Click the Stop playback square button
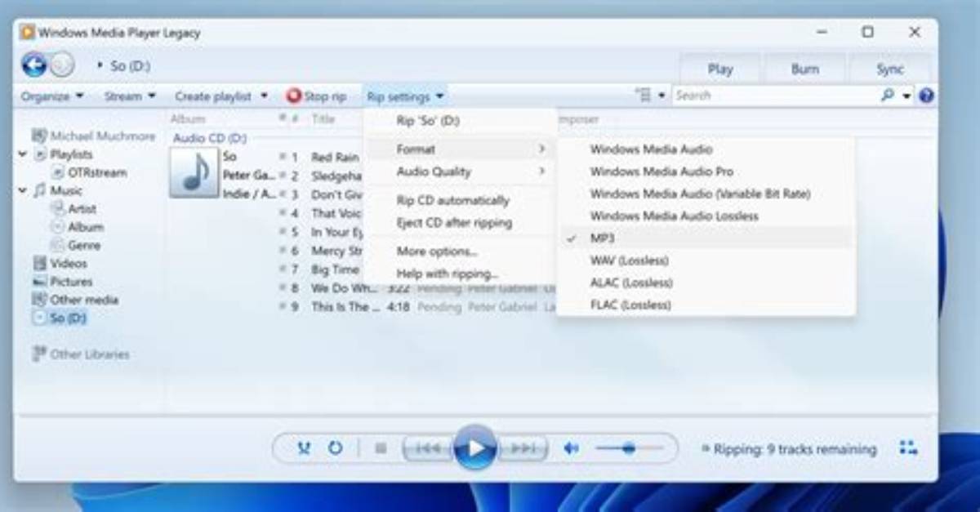 [381, 448]
